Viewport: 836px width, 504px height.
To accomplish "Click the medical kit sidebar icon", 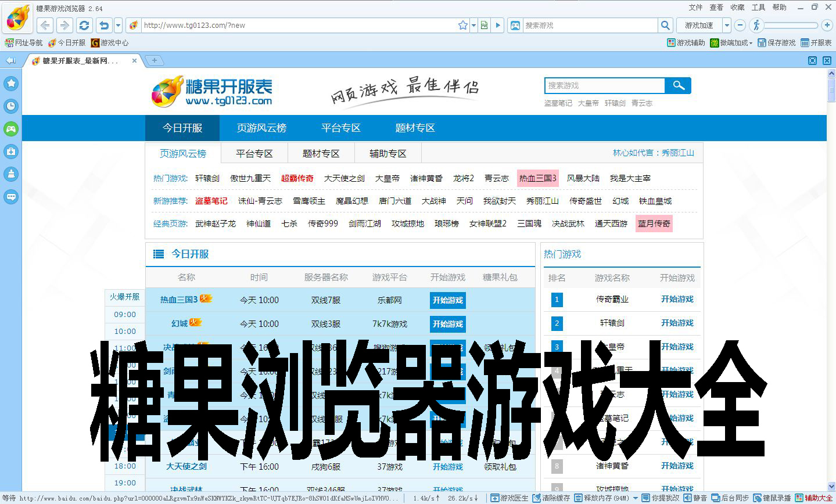I will coord(11,152).
